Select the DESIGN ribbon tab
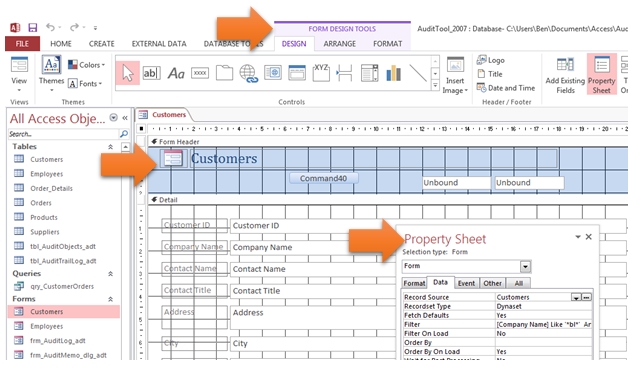Screen dimensions: 641x369 pyautogui.click(x=294, y=44)
